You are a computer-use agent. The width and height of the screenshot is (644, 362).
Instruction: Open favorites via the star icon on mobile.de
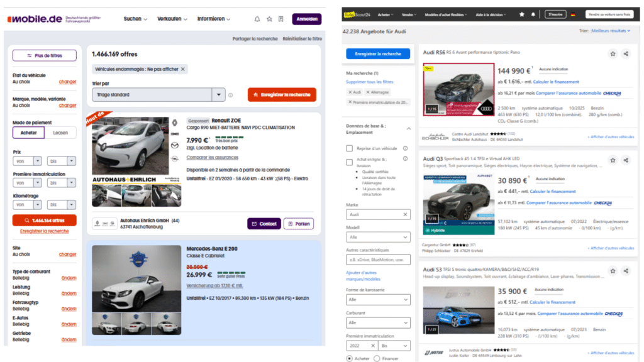(x=269, y=18)
